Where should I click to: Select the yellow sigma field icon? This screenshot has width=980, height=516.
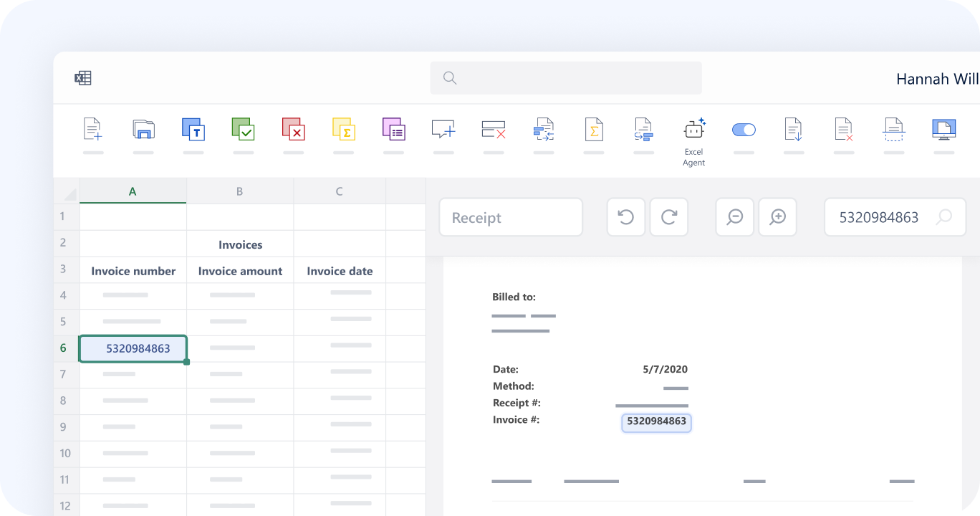pyautogui.click(x=344, y=130)
